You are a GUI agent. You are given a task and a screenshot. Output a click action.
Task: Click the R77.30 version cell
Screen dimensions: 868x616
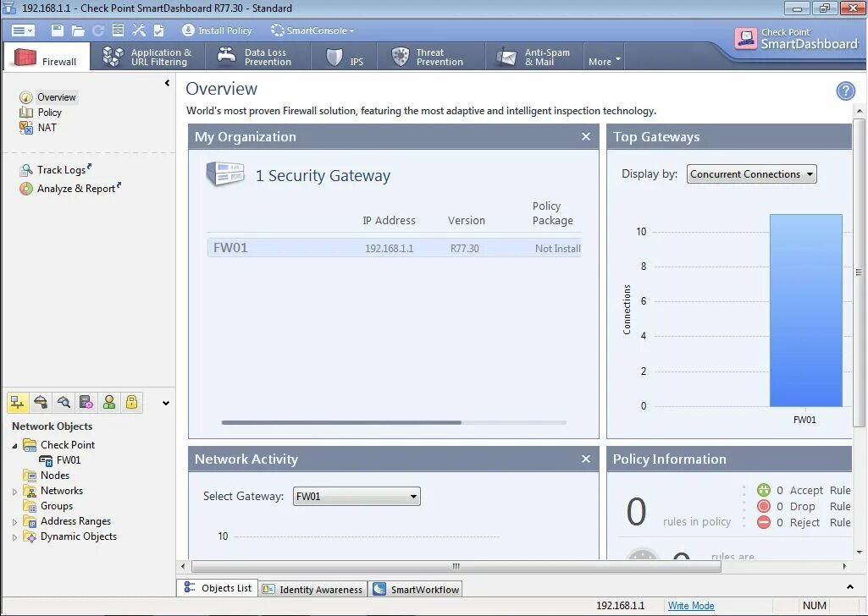coord(464,248)
